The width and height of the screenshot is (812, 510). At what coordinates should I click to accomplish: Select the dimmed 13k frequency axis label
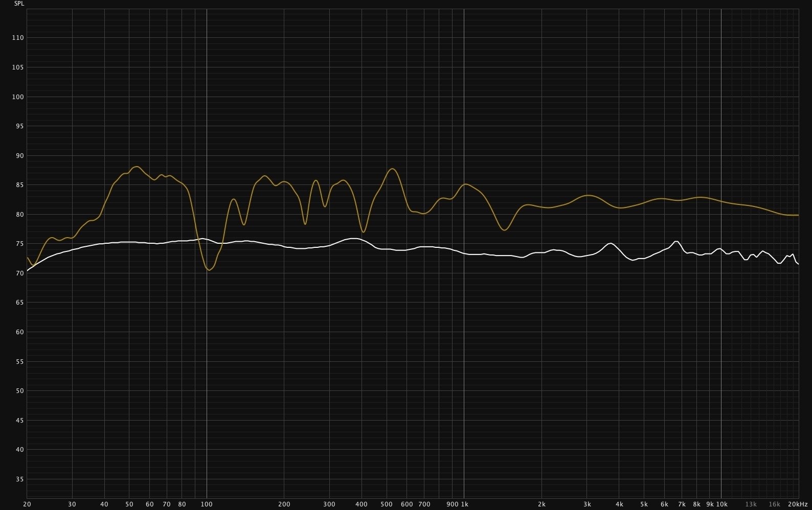(x=751, y=504)
